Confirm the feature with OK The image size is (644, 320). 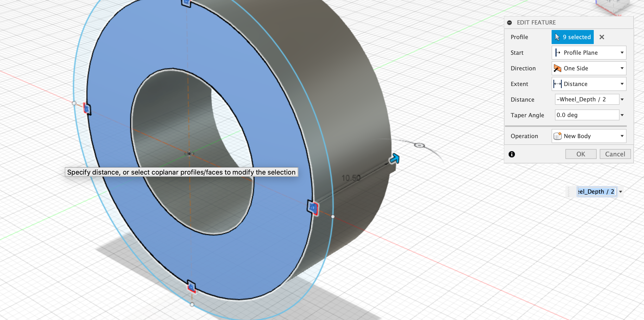pyautogui.click(x=581, y=154)
